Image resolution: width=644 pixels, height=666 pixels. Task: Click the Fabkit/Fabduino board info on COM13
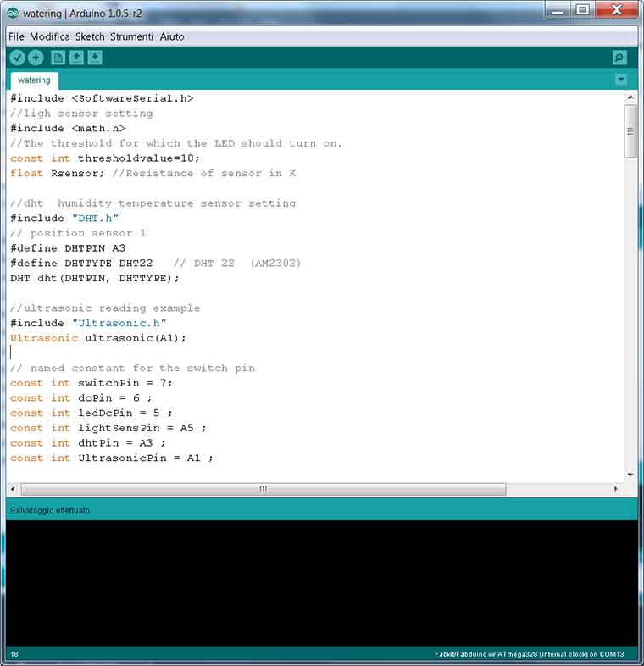pyautogui.click(x=530, y=654)
